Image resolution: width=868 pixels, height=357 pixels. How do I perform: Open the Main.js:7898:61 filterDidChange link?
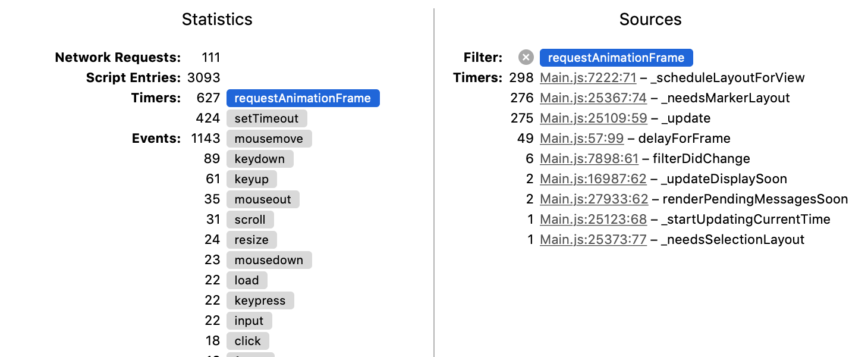tap(589, 159)
